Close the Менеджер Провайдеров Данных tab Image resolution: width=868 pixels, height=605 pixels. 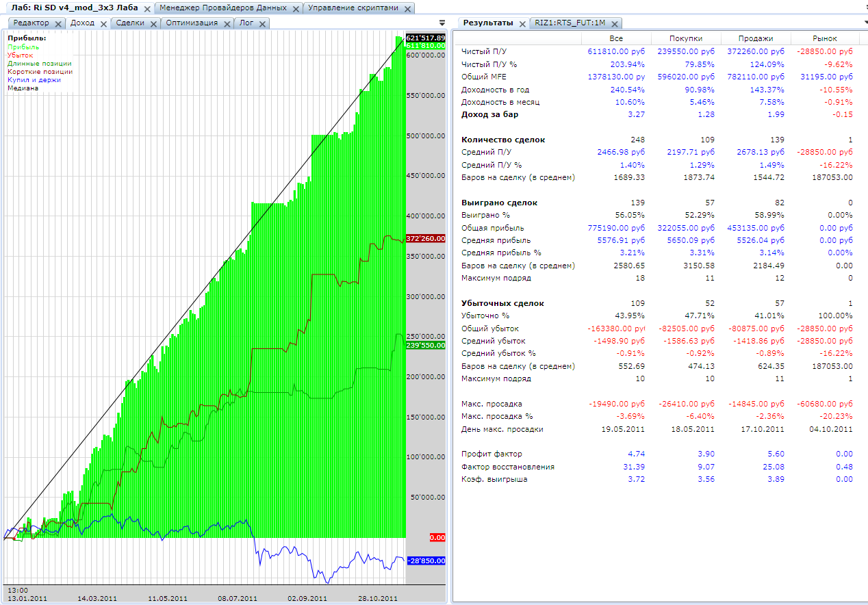(295, 9)
